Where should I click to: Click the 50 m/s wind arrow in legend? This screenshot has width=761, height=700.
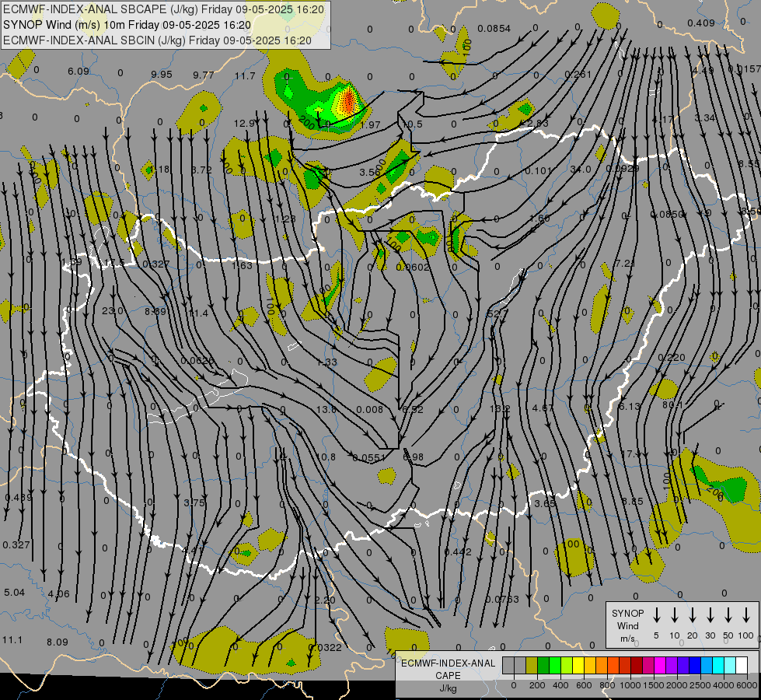point(728,615)
